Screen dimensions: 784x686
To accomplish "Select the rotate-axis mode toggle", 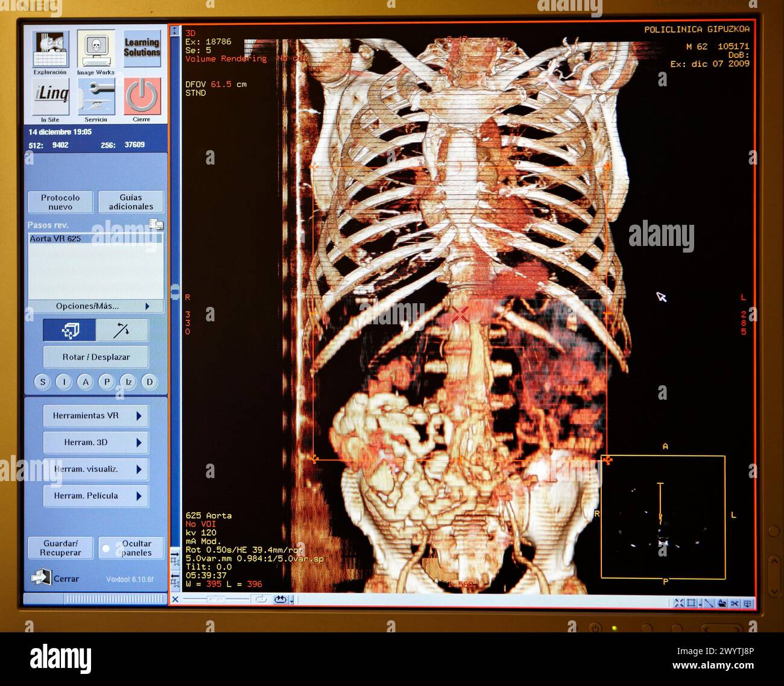I will [122, 330].
